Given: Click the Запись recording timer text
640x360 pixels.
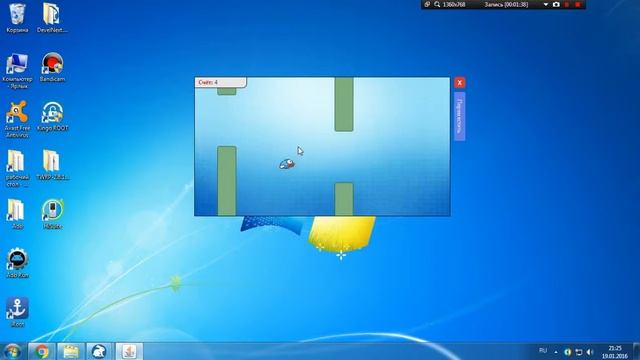Looking at the screenshot, I should click(506, 4).
